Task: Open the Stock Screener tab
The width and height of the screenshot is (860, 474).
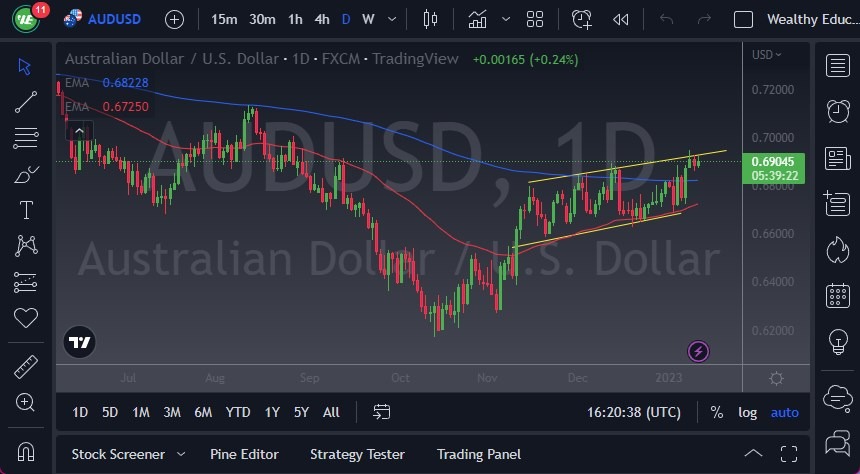Action: click(118, 454)
